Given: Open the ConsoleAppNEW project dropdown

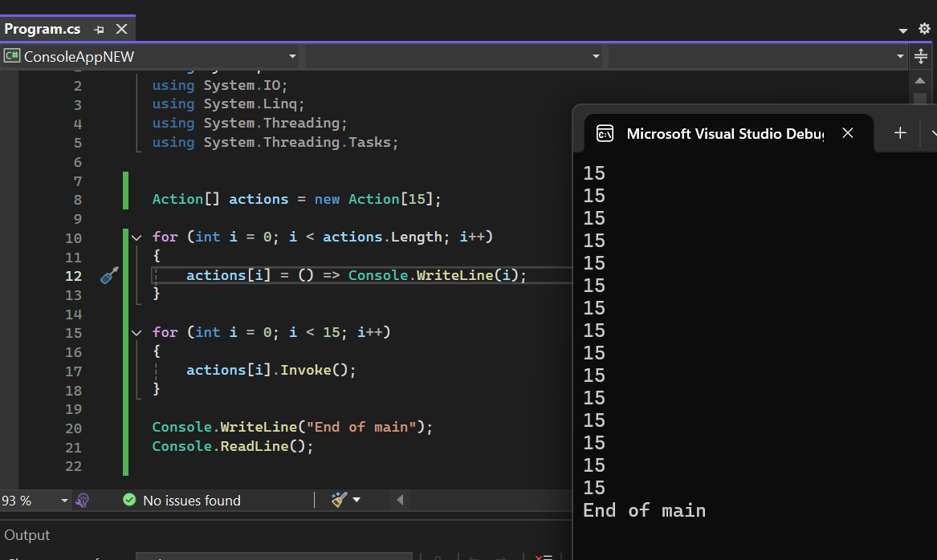Looking at the screenshot, I should coord(293,56).
